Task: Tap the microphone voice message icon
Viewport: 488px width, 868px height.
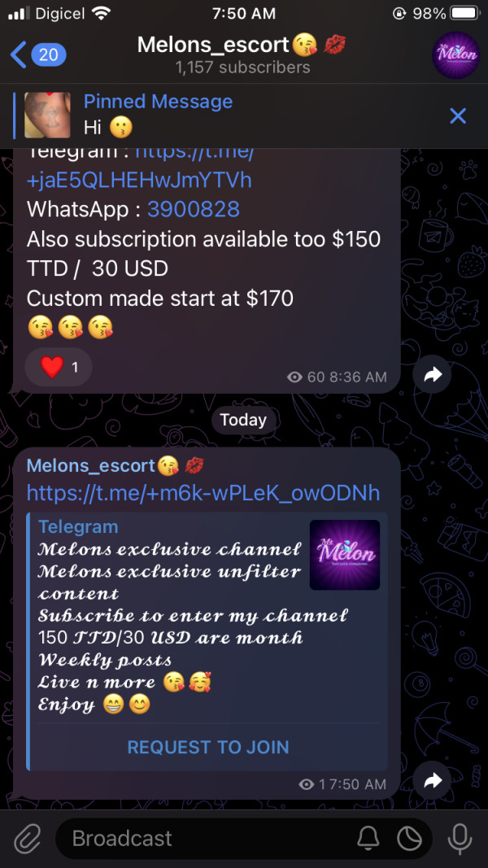Action: coord(460,839)
